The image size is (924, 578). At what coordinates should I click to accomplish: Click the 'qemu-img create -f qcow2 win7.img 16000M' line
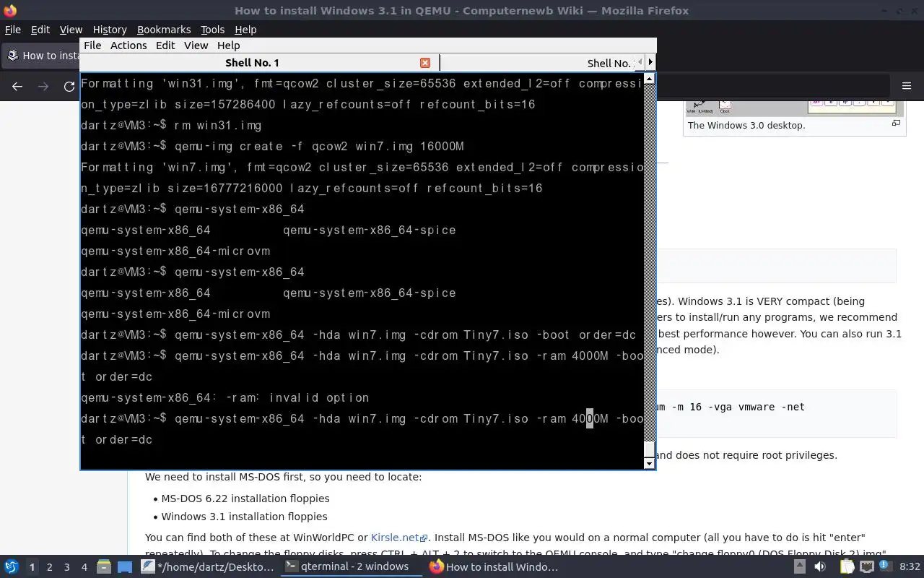click(319, 146)
